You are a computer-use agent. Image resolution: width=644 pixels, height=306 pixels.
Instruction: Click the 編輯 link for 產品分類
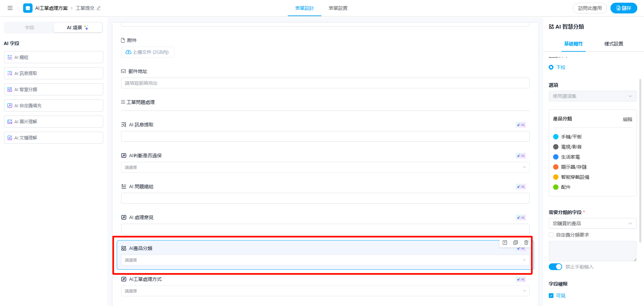627,119
